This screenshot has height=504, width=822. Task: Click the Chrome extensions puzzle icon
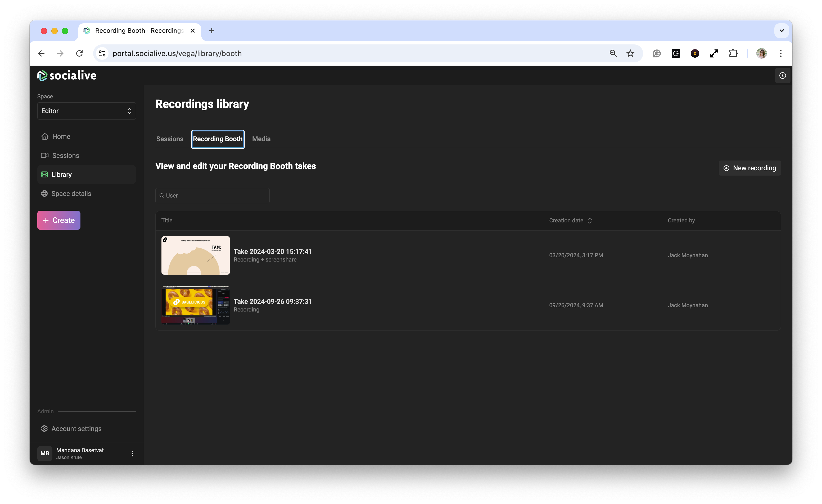(733, 53)
